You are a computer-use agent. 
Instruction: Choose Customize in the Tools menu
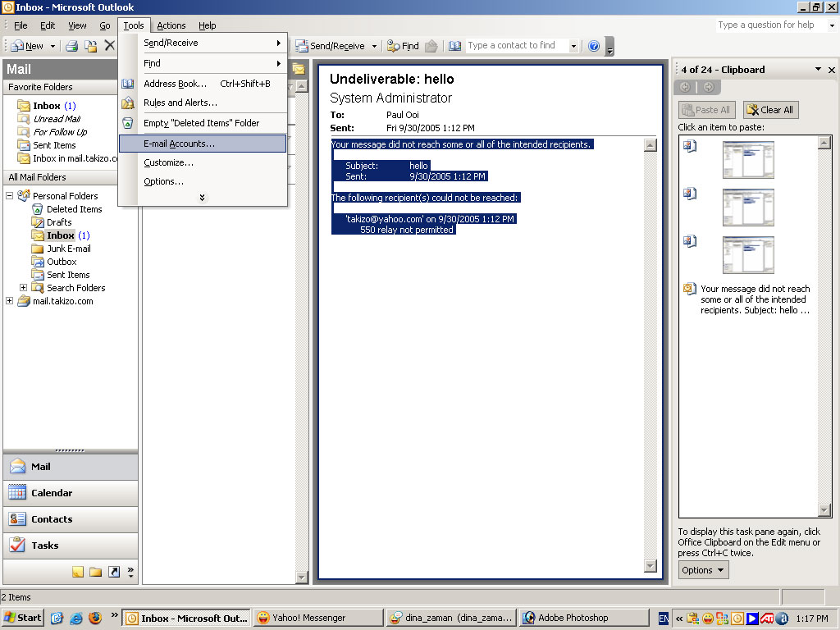click(x=203, y=162)
